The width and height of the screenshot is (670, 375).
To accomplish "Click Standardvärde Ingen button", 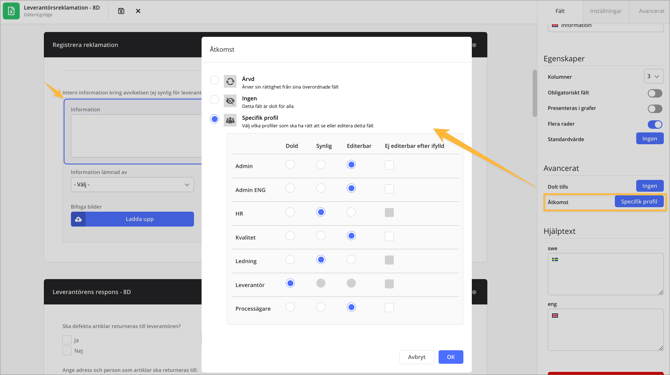I will tap(649, 139).
